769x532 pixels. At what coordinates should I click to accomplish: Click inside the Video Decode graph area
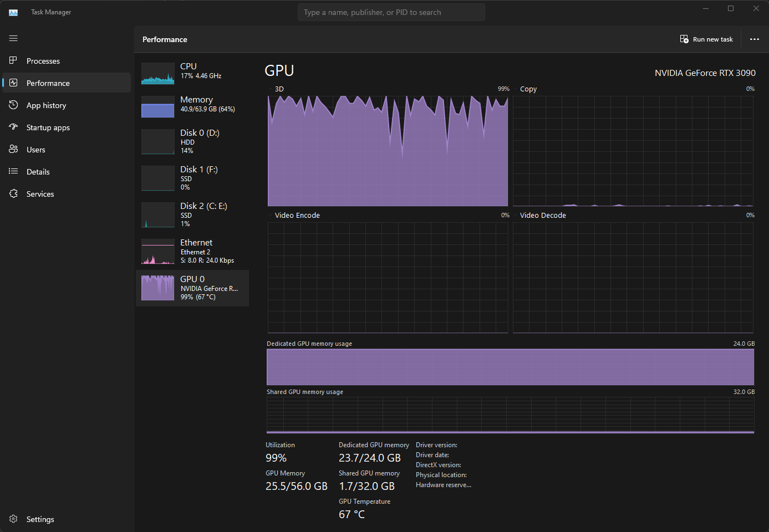633,278
